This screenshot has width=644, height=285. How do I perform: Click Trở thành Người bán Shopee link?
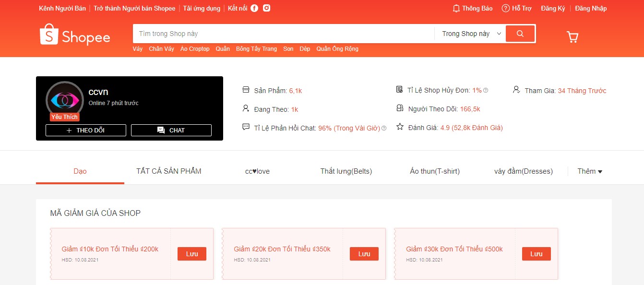(134, 8)
